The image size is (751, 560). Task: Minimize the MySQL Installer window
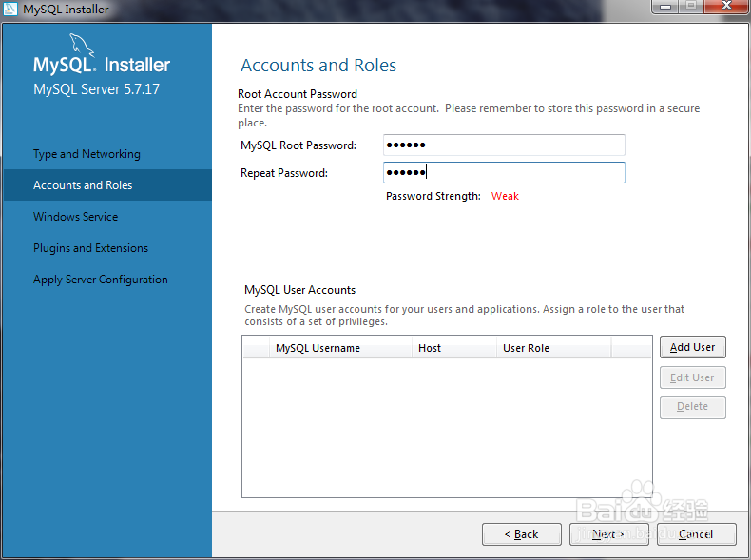[x=665, y=7]
